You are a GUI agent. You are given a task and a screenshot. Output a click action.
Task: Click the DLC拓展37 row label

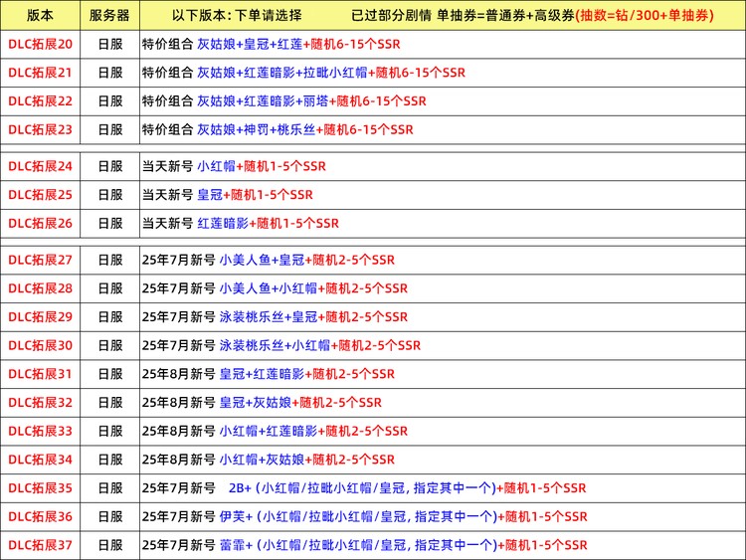tap(40, 545)
